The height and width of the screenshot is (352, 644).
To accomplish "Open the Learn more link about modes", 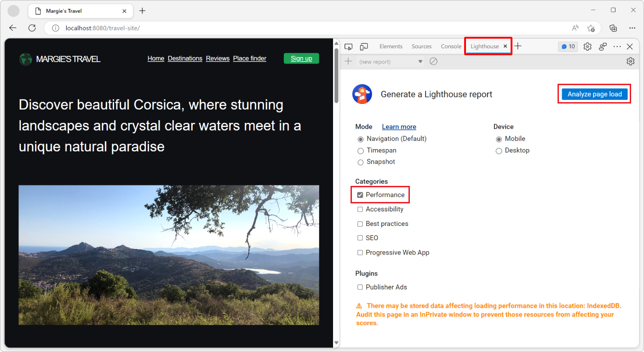I will coord(399,127).
